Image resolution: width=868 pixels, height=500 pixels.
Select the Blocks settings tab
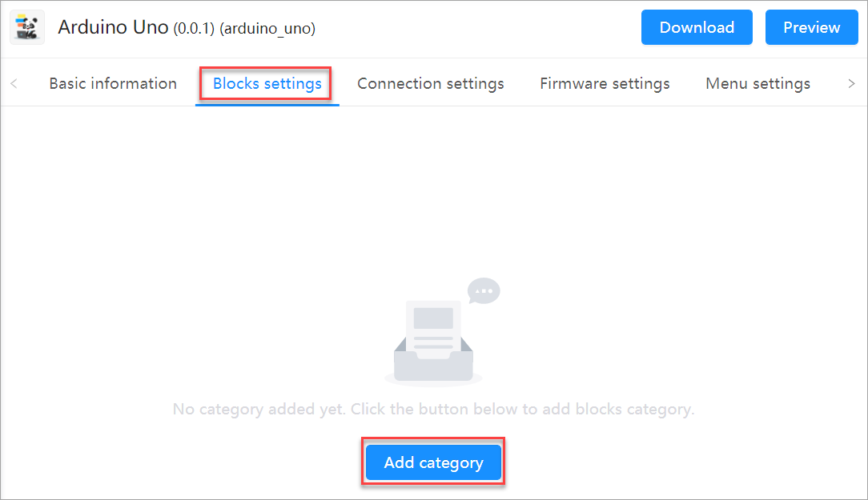(267, 83)
